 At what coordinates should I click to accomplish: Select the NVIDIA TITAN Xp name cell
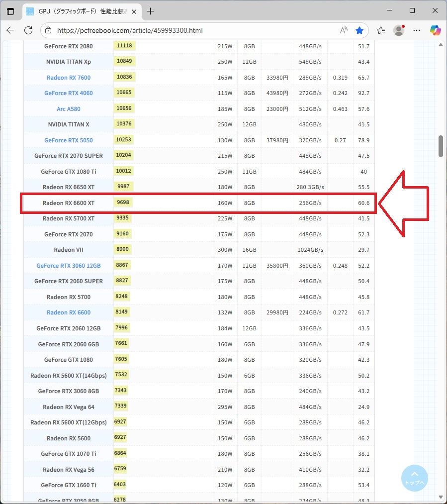[69, 62]
